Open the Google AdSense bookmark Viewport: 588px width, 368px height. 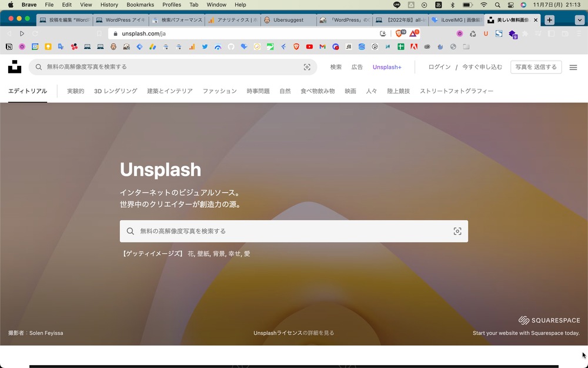pos(153,47)
